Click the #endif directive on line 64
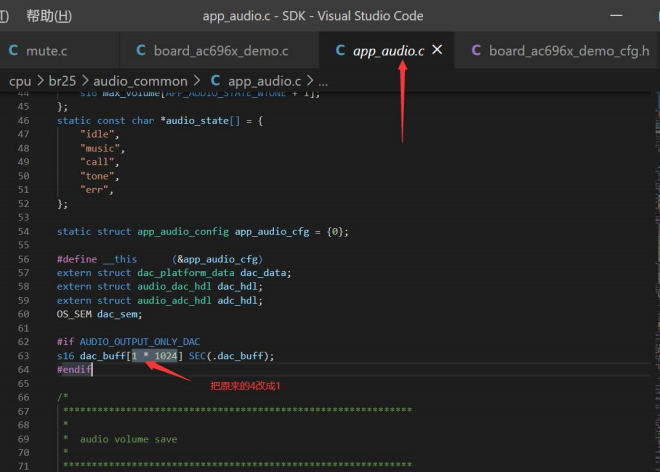The height and width of the screenshot is (472, 660). (74, 370)
